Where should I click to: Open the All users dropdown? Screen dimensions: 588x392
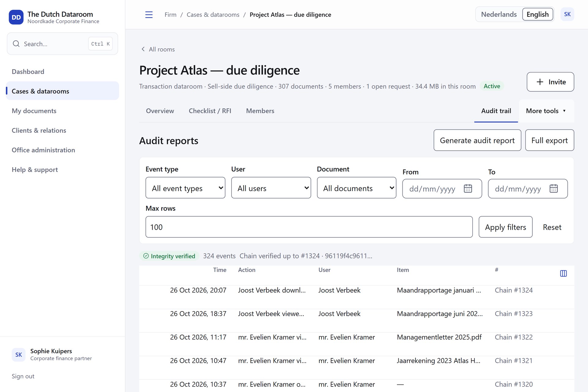click(x=271, y=188)
